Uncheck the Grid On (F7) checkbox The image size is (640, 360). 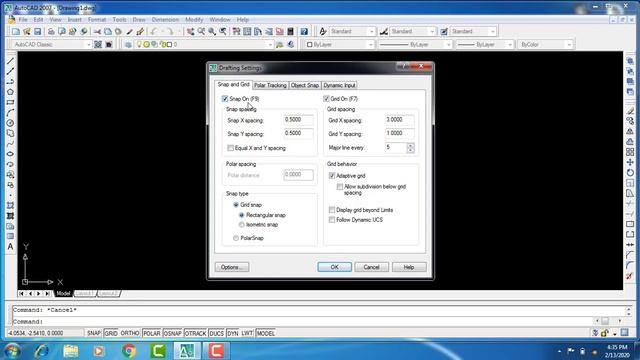coord(326,99)
